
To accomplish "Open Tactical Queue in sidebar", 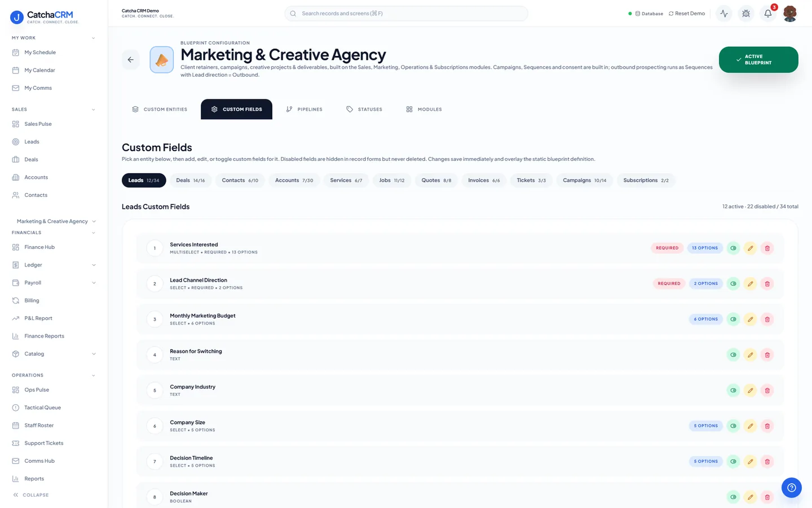I will tap(42, 408).
